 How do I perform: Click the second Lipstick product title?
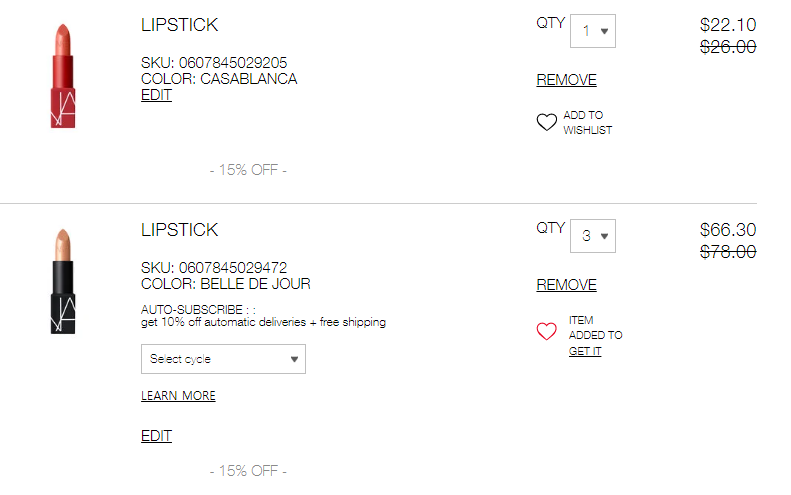pyautogui.click(x=179, y=230)
